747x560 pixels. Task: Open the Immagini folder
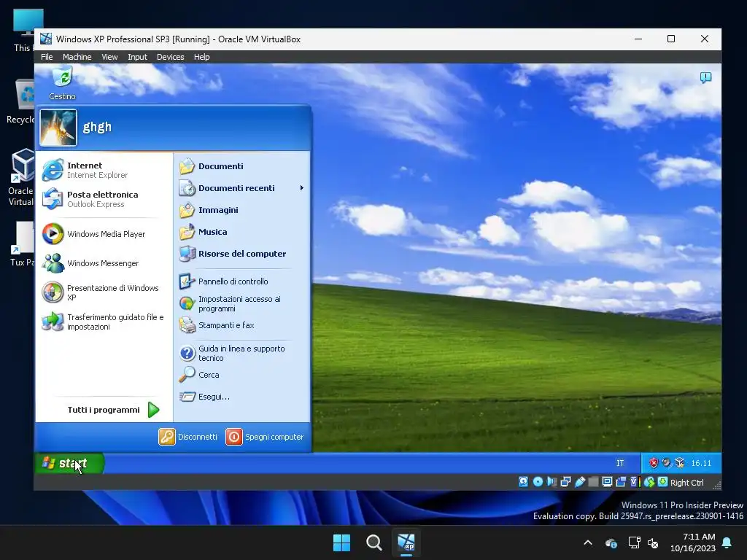[x=241, y=210]
